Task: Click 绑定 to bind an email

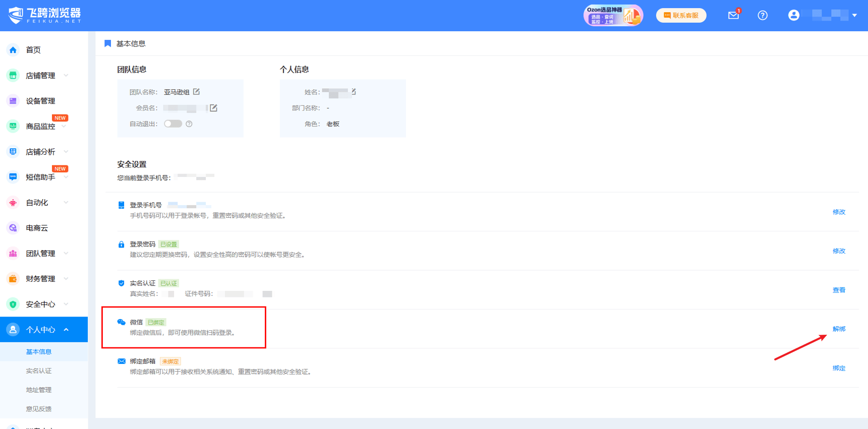Action: pos(839,369)
